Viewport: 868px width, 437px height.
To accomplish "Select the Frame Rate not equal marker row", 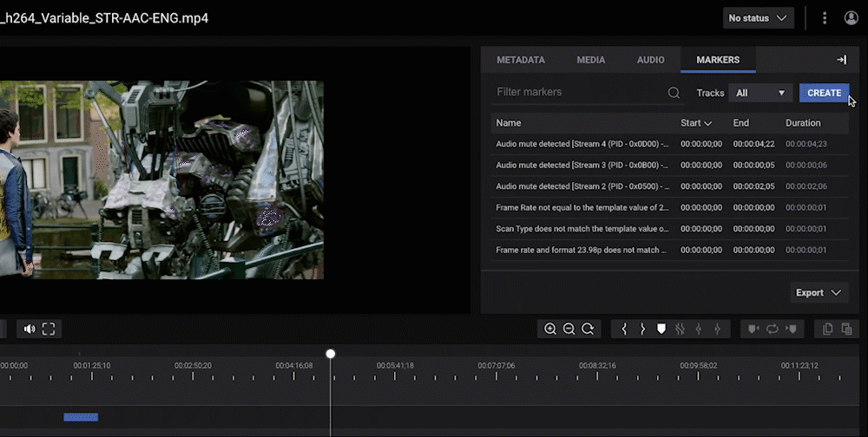I will pyautogui.click(x=669, y=207).
